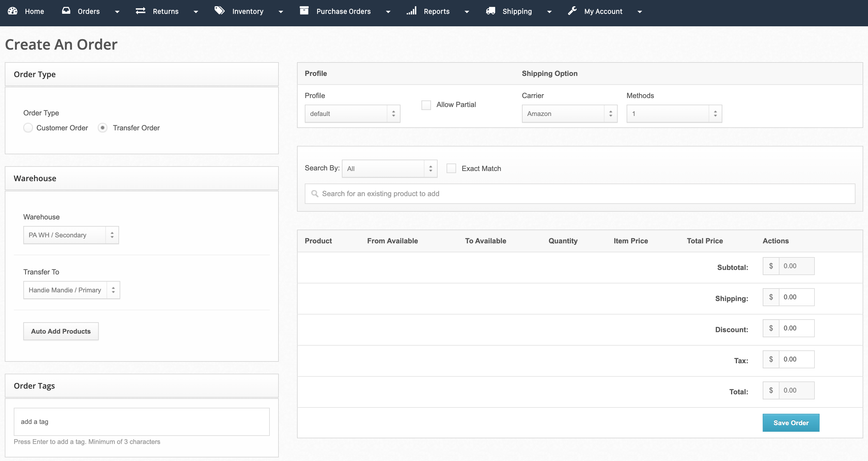The width and height of the screenshot is (868, 461).
Task: Enable the Allow Partial checkbox
Action: [x=426, y=105]
